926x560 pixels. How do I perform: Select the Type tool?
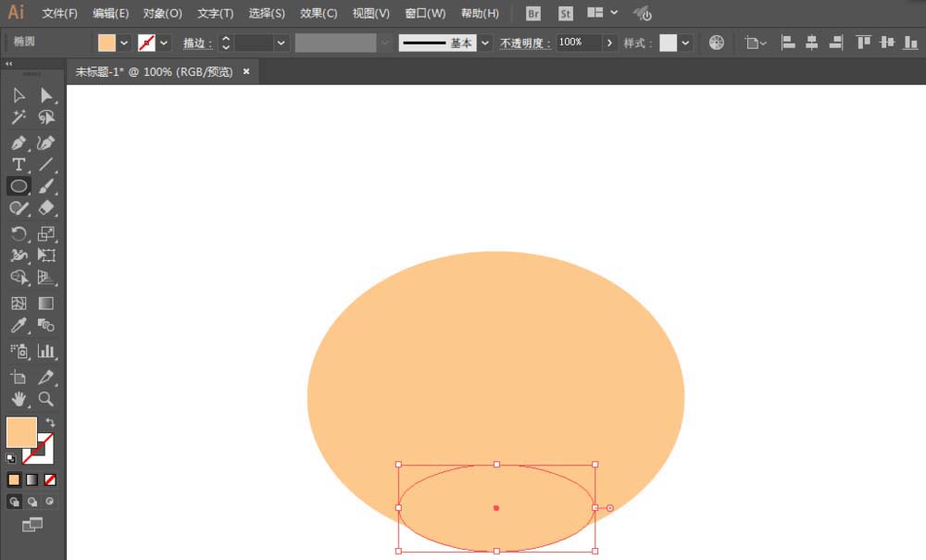(x=19, y=165)
